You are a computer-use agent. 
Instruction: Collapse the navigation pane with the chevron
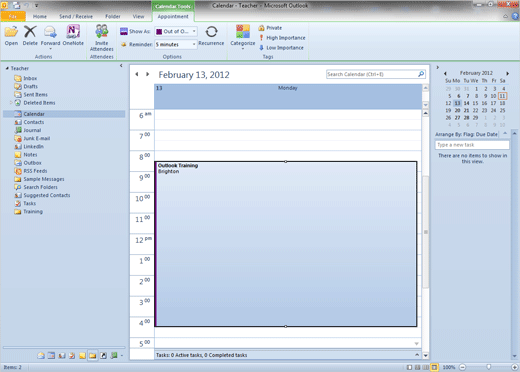[121, 66]
